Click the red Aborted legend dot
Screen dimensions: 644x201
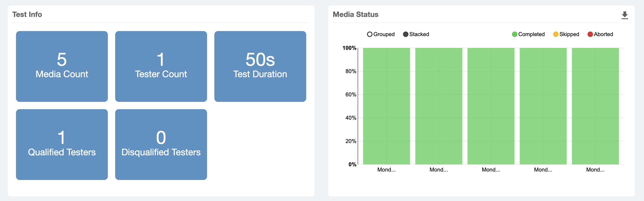[590, 34]
